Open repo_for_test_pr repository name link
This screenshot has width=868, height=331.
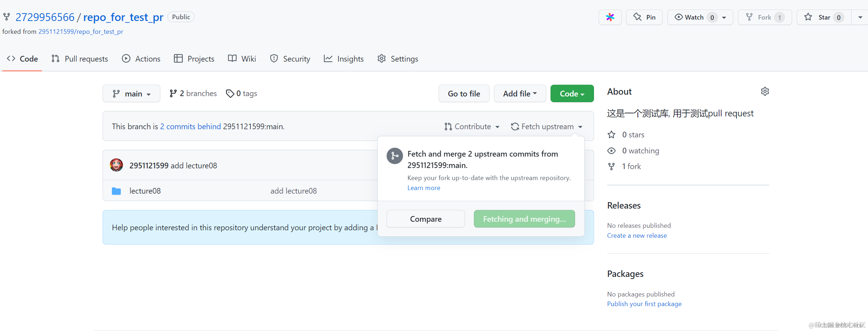(x=123, y=17)
